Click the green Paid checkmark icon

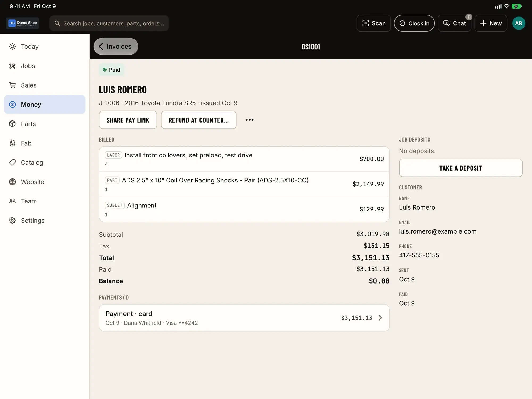coord(105,70)
